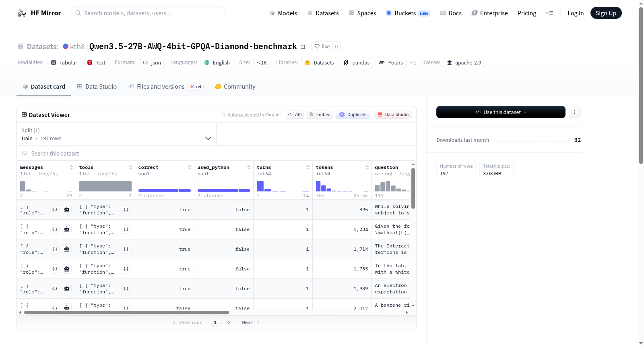Select the Polars library tag
644x347 pixels.
click(x=391, y=62)
